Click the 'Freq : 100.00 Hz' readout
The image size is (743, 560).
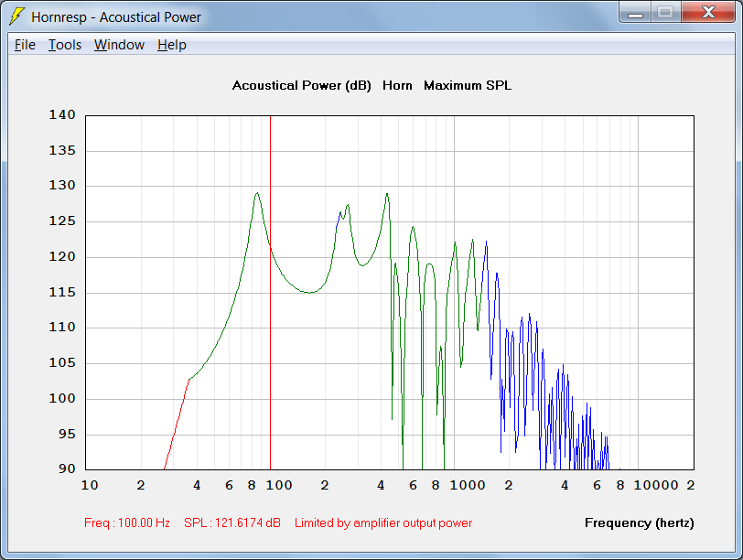pos(127,523)
